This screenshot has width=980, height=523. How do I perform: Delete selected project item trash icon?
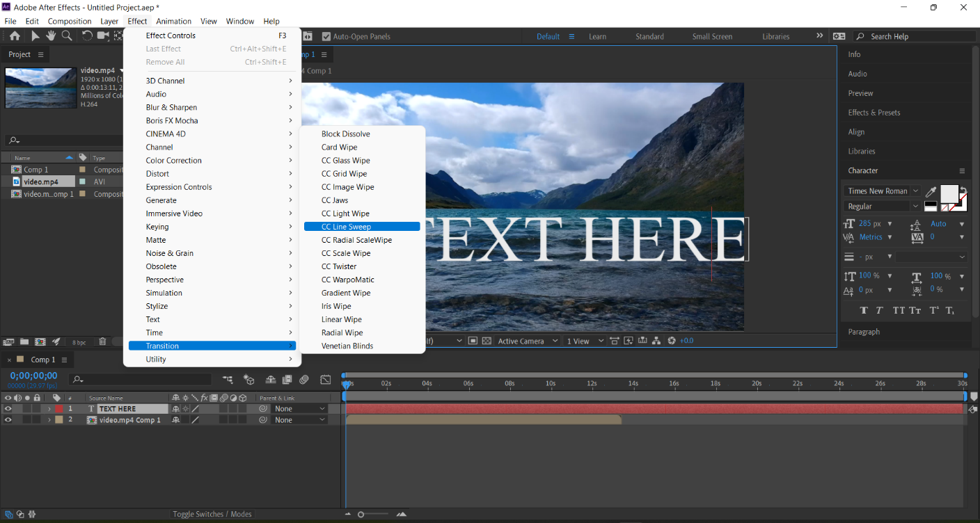click(x=102, y=341)
